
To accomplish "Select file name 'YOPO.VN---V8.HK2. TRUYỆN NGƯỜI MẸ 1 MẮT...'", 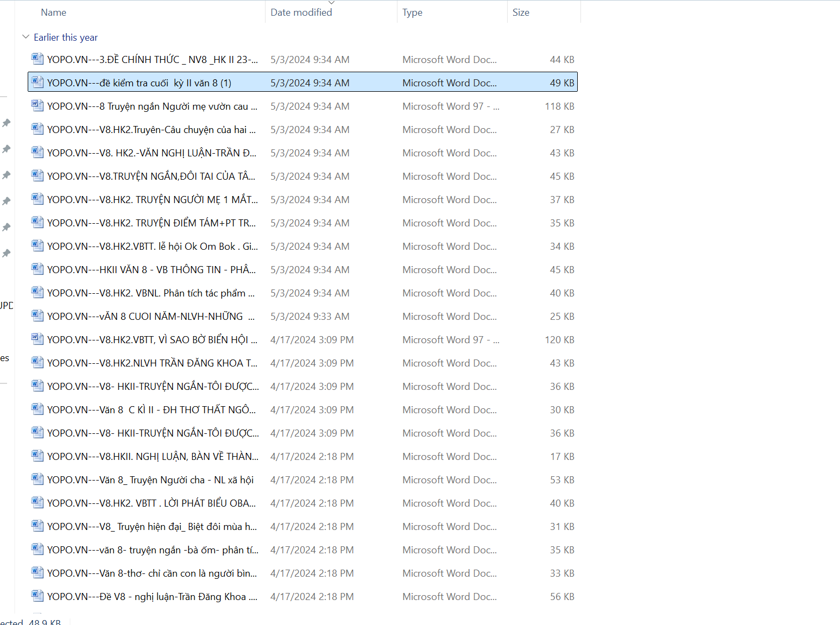I will point(153,200).
